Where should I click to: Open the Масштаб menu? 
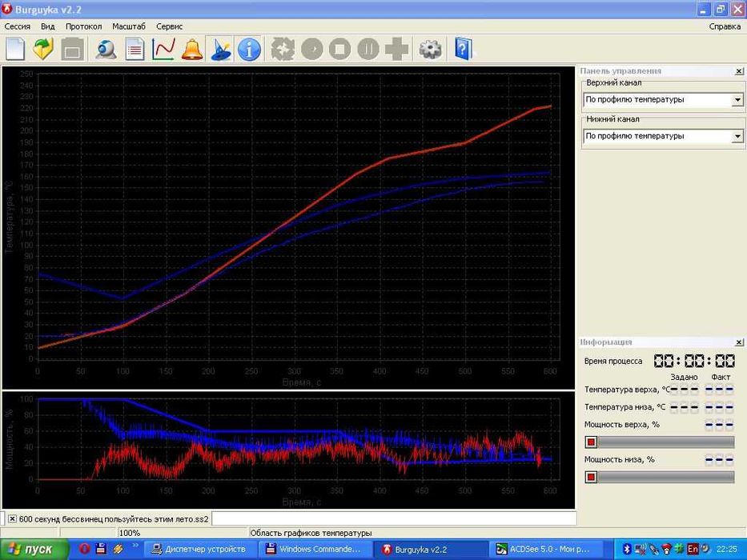(129, 26)
